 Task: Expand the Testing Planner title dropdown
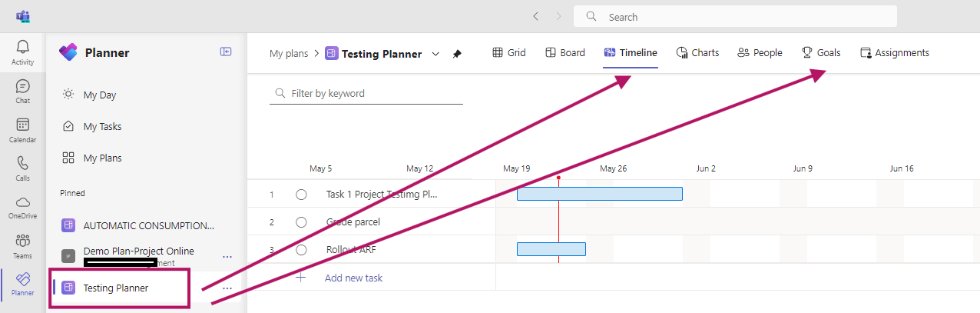[x=435, y=54]
